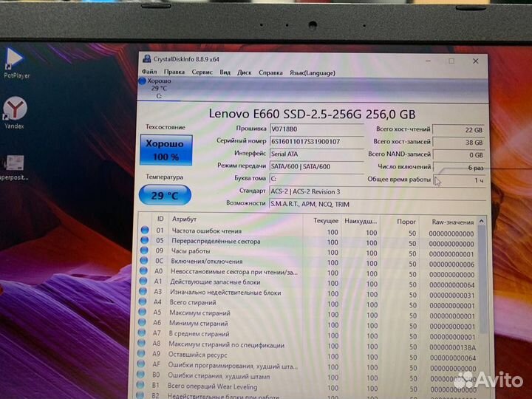This screenshot has height=399, width=532.
Task: Open the Сервис menu
Action: coord(202,72)
